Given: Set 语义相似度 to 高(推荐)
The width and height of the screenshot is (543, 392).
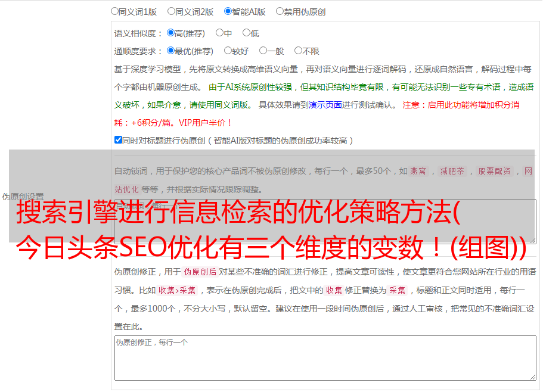Looking at the screenshot, I should (x=170, y=33).
